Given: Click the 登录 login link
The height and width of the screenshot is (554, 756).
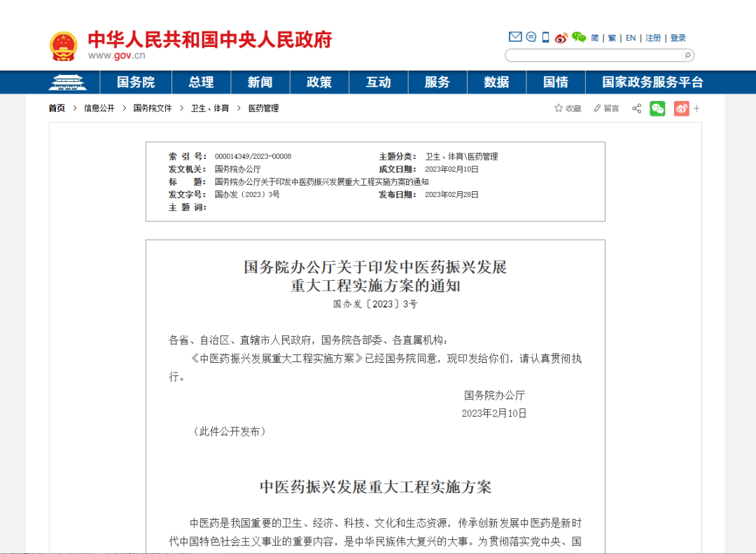Looking at the screenshot, I should (678, 38).
